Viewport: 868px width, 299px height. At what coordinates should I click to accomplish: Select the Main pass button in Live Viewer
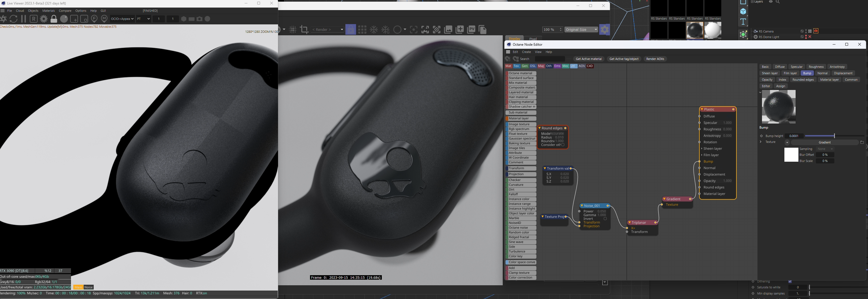tap(78, 287)
